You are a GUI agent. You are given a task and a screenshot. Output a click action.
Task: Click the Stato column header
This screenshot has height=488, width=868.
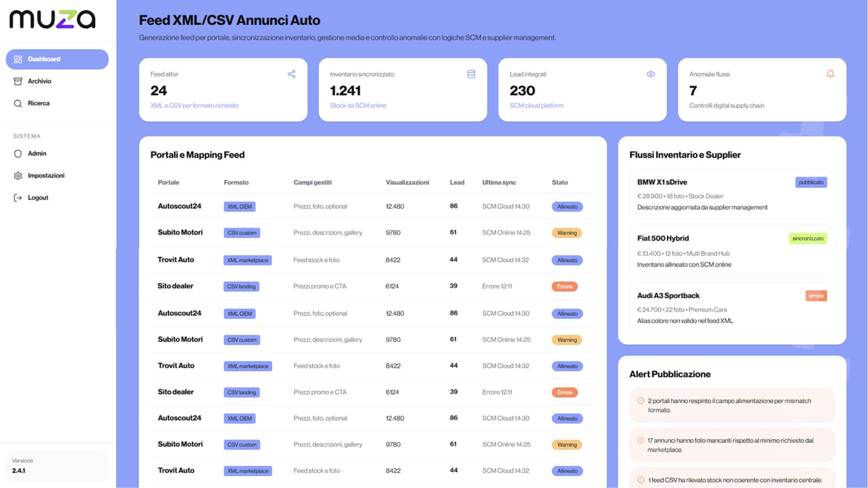tap(560, 182)
